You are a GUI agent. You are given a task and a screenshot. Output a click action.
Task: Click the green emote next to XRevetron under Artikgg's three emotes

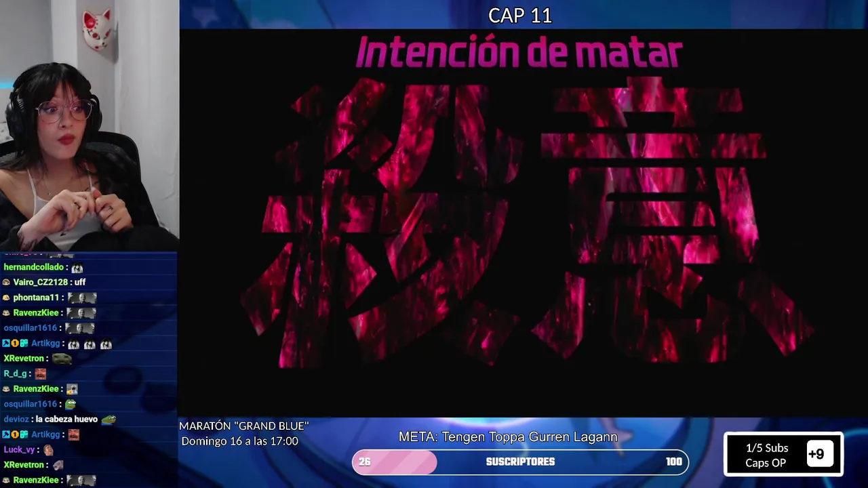(x=62, y=359)
